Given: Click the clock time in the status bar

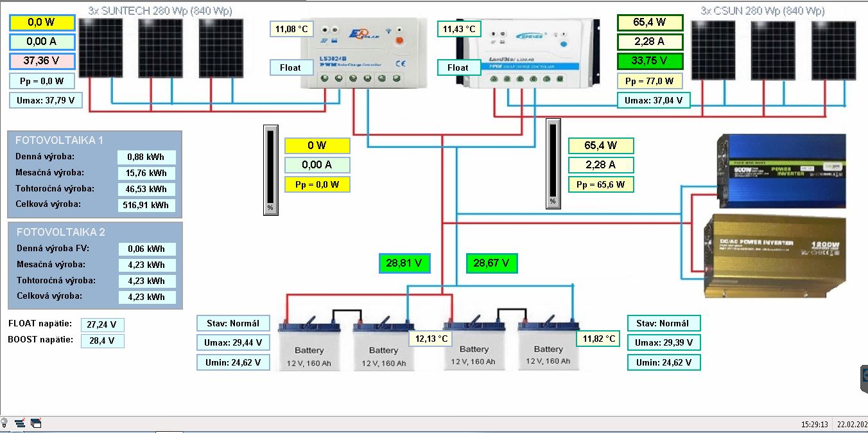Looking at the screenshot, I should tap(814, 425).
